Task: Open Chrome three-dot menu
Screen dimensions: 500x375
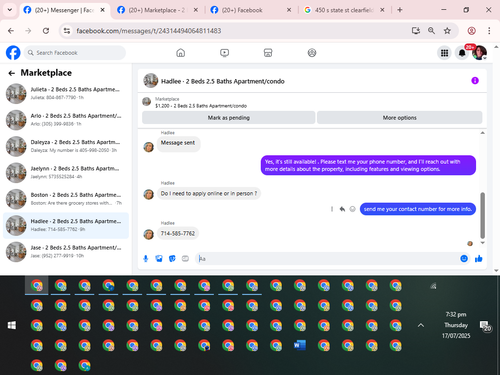Action: click(489, 31)
